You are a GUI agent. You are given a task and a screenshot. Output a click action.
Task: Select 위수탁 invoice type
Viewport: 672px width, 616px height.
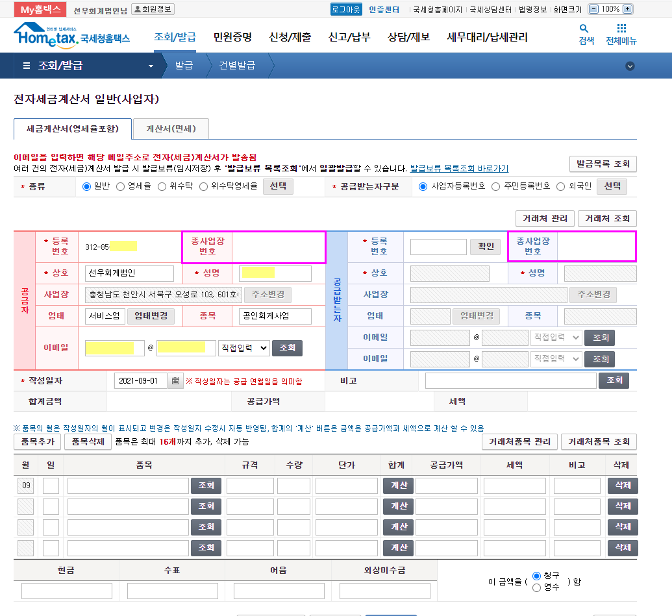pos(162,186)
